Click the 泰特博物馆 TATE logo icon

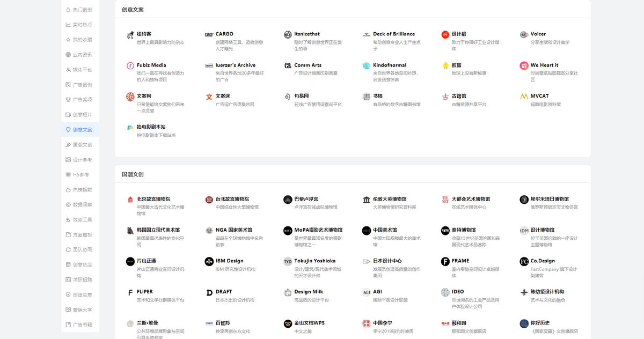pos(445,231)
